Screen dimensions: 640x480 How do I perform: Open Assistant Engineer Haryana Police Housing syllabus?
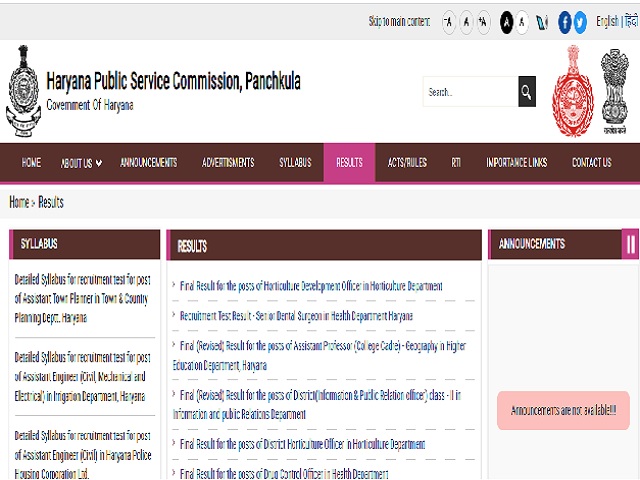tap(83, 455)
